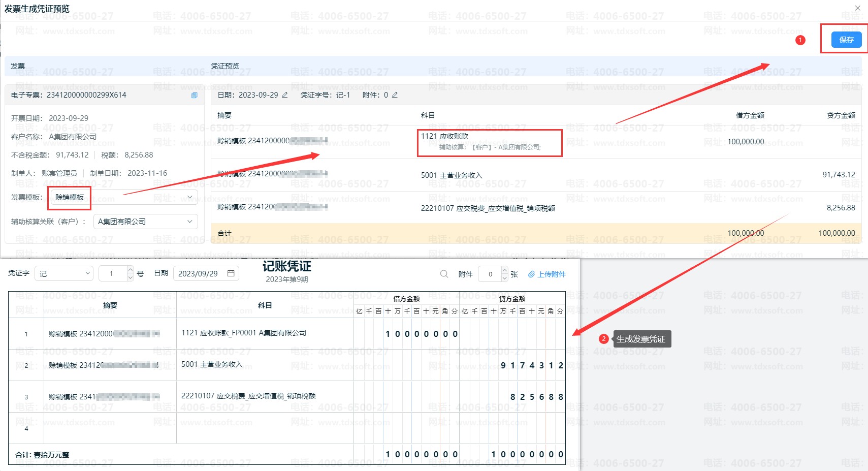
Task: Close the voucher preview dialog
Action: coord(857,8)
